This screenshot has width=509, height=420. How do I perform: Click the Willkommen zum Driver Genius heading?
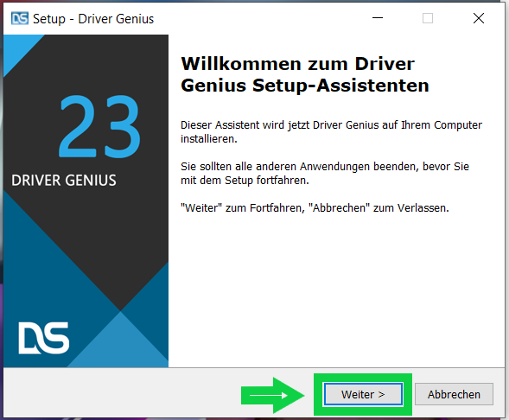[305, 74]
